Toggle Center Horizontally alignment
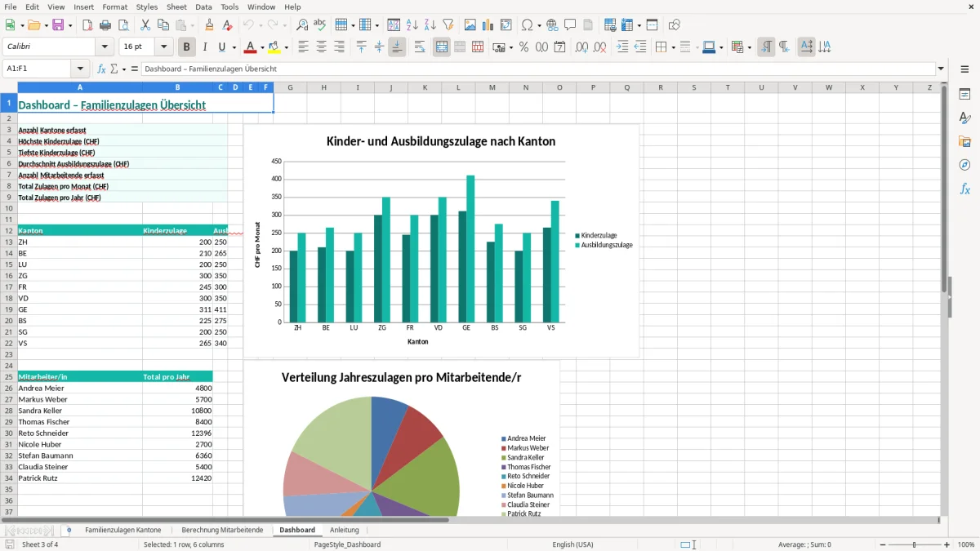This screenshot has width=980, height=551. pyautogui.click(x=321, y=47)
